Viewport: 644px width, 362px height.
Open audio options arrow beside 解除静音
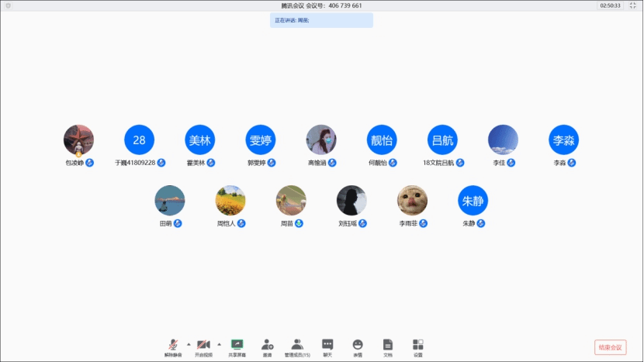pos(189,343)
